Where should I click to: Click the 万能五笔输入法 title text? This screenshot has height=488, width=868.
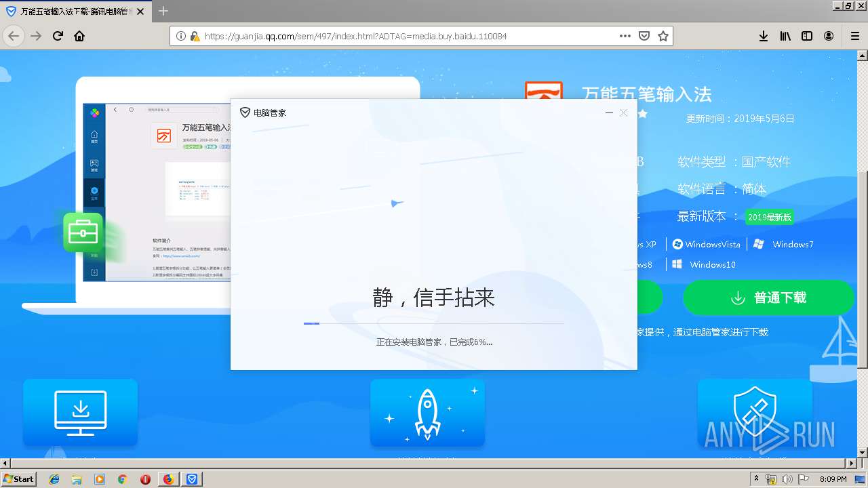pos(647,94)
